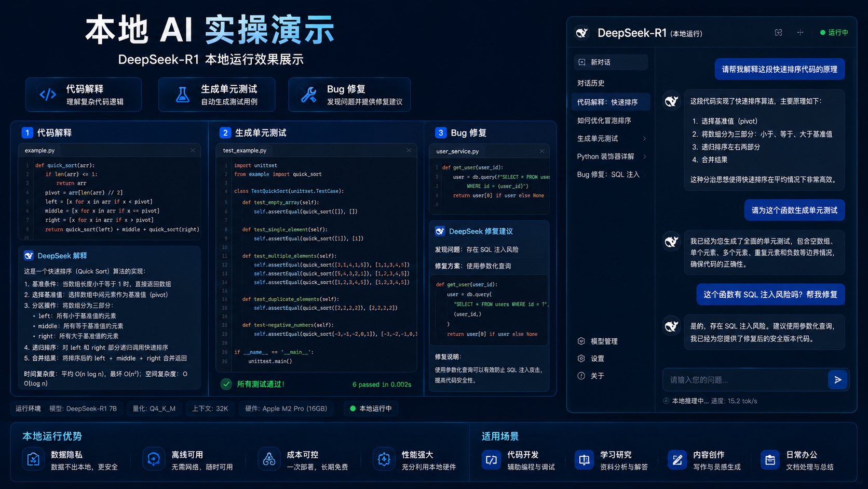This screenshot has height=489, width=868.
Task: Click the 2 生成单元测试 panel heading
Action: (x=253, y=133)
